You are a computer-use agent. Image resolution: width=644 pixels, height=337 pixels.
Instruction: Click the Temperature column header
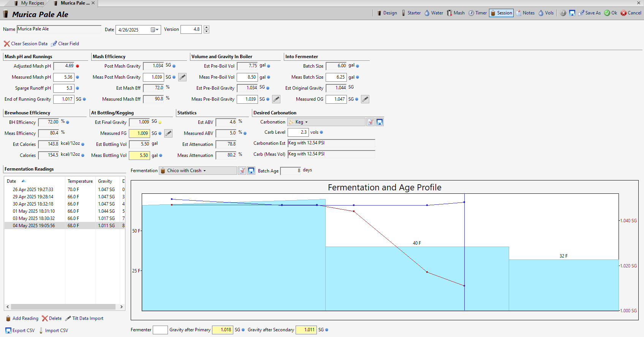80,181
